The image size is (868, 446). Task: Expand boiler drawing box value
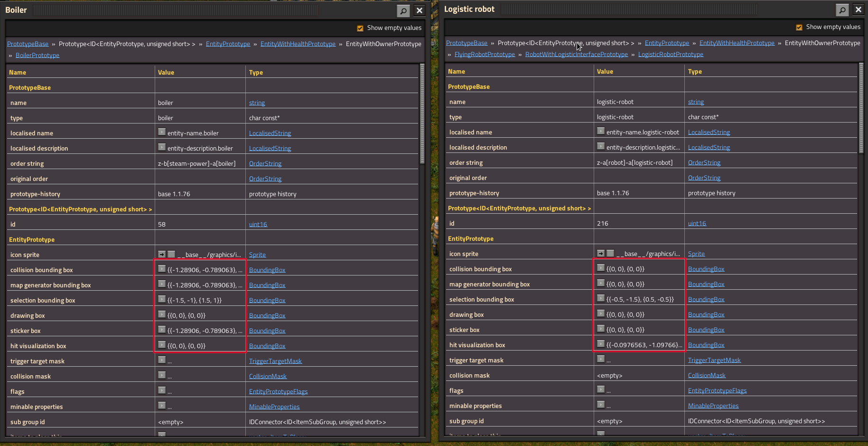click(162, 314)
